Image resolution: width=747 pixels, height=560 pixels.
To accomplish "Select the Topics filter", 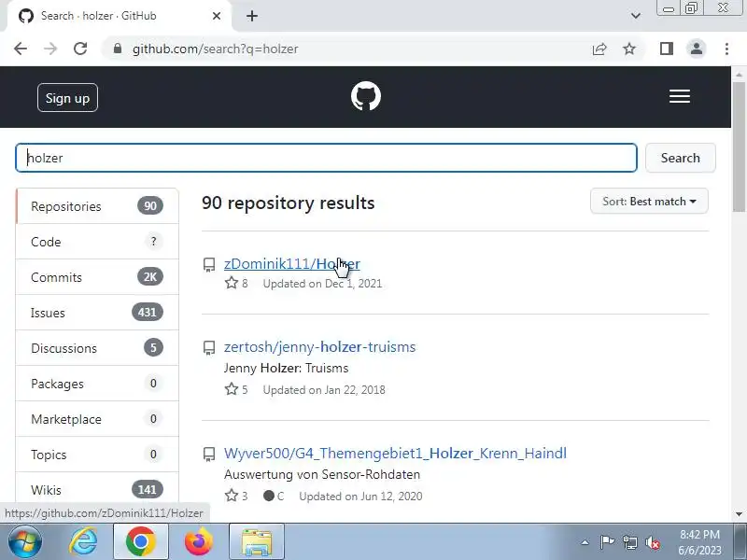I will pos(97,455).
